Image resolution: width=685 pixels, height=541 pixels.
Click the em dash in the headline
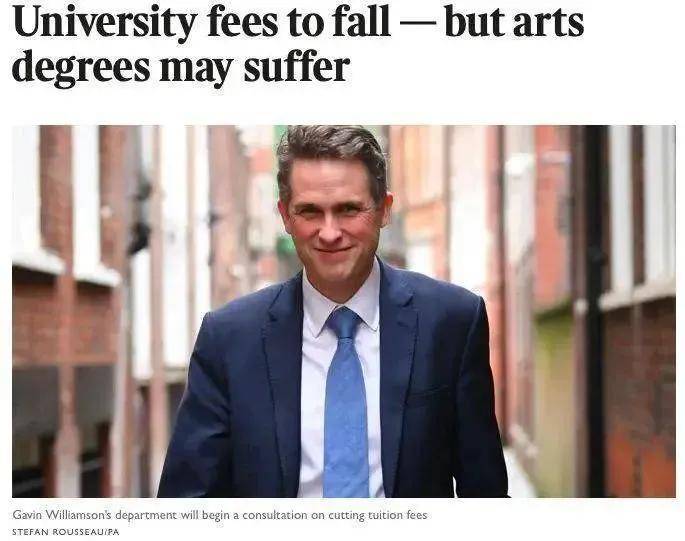418,24
